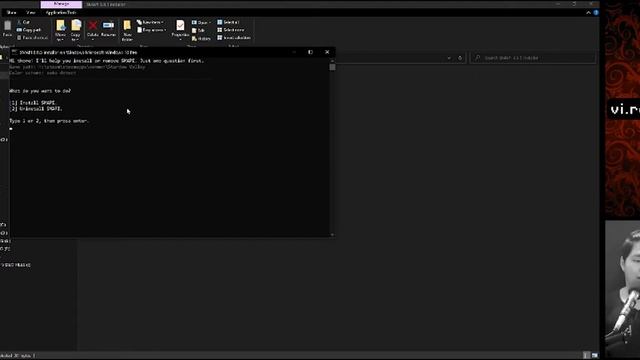Click Cut in the Clipboard group
This screenshot has width=640, height=360.
tap(23, 22)
